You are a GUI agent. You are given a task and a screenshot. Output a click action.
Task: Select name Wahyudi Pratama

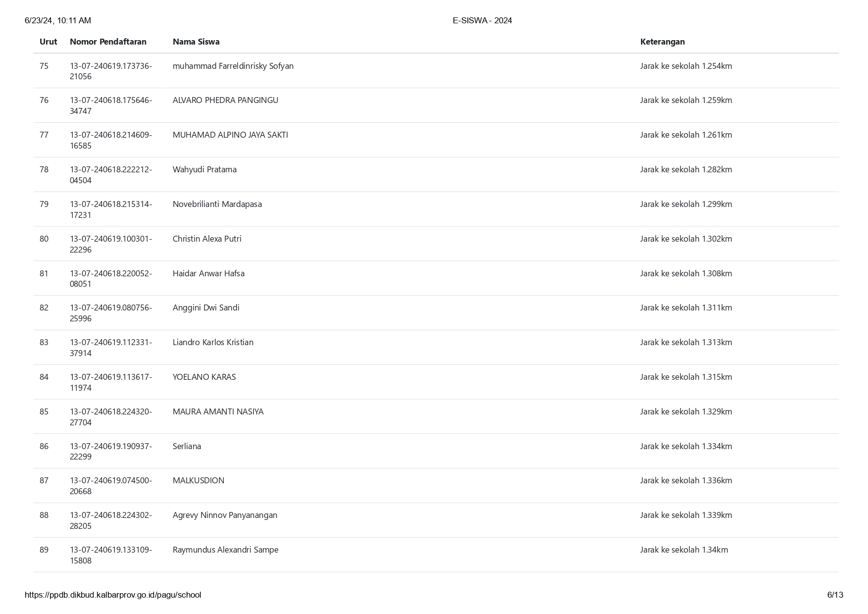coord(204,169)
